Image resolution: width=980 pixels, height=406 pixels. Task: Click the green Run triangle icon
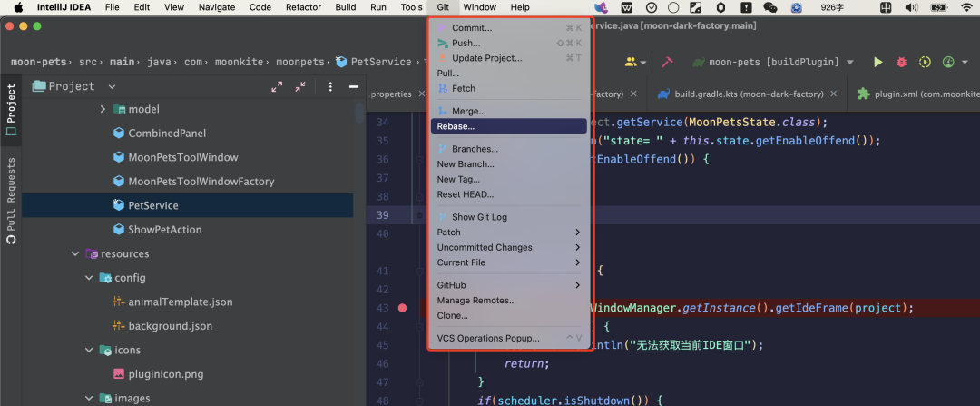pos(878,62)
